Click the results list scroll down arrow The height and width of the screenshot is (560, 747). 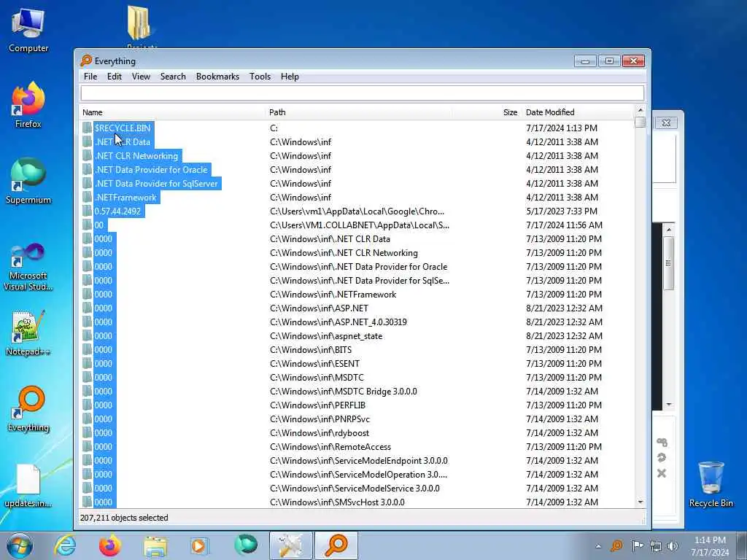coord(640,502)
